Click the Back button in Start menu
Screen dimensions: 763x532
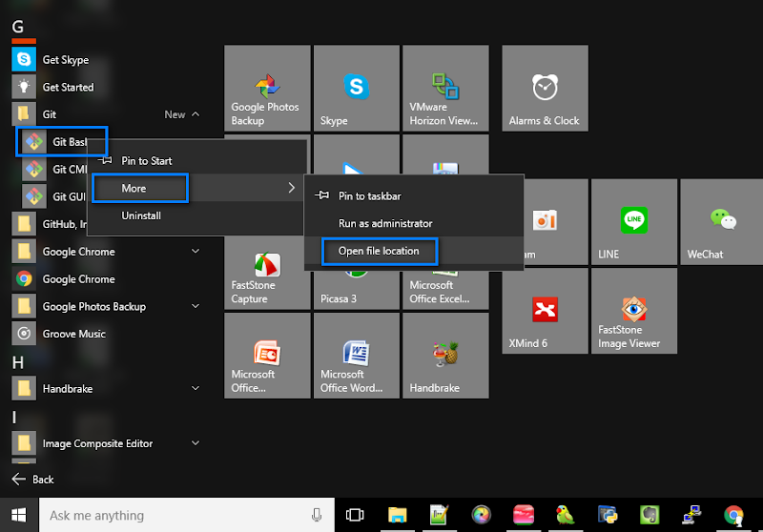(x=33, y=480)
